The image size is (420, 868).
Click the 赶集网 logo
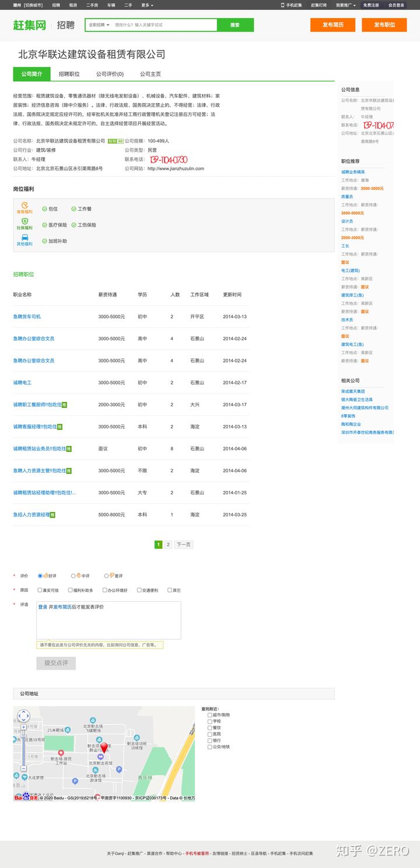(29, 25)
